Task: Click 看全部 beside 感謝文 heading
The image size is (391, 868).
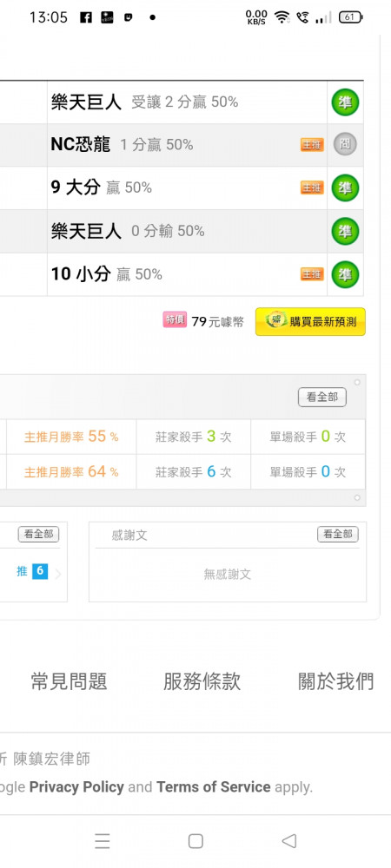Action: pyautogui.click(x=338, y=534)
